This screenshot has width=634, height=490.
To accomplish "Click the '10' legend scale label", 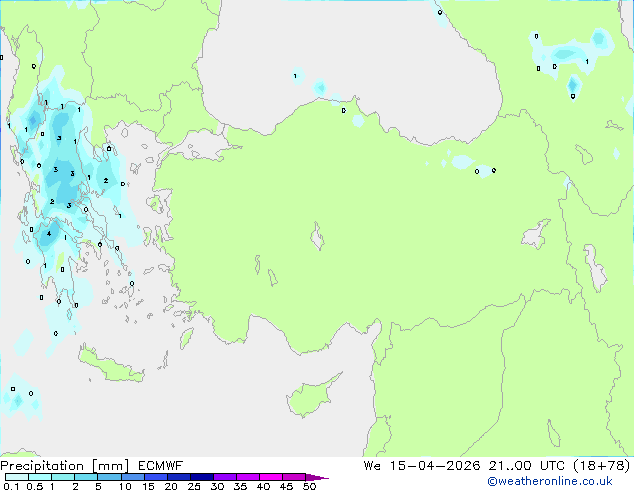I will coord(125,486).
